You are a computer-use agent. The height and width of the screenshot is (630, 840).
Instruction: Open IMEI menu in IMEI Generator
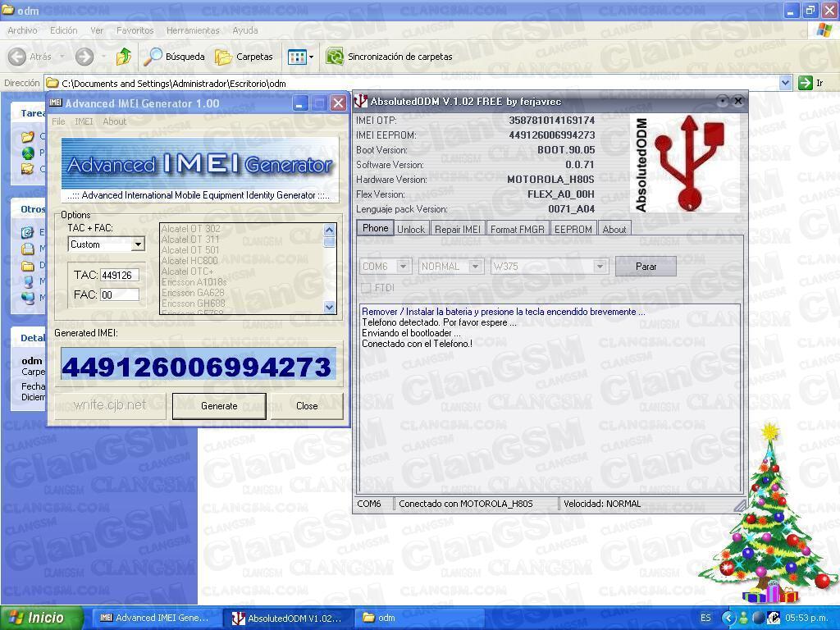(84, 121)
